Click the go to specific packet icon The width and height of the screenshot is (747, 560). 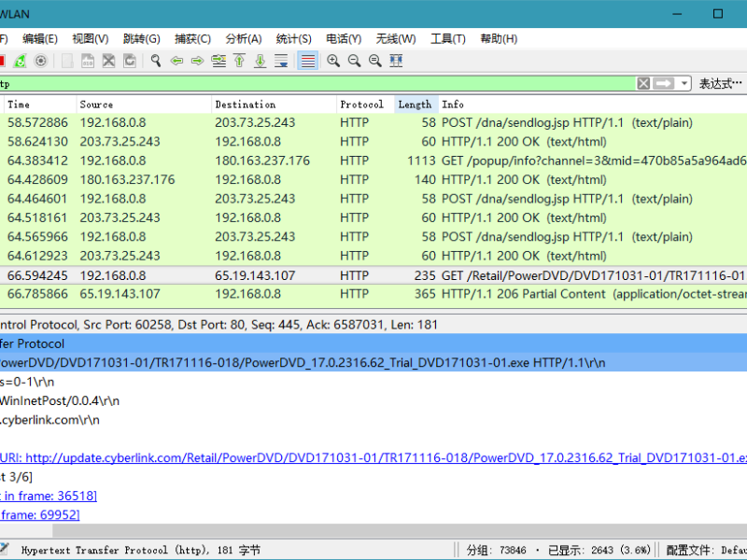click(x=218, y=61)
